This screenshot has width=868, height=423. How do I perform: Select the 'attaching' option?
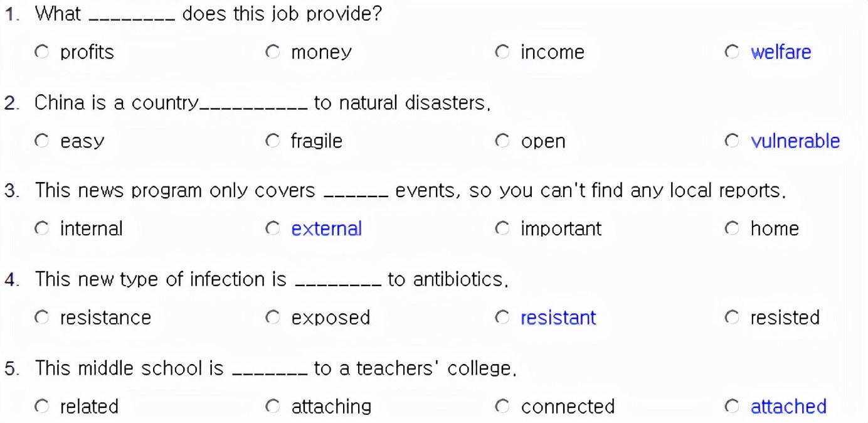[272, 407]
